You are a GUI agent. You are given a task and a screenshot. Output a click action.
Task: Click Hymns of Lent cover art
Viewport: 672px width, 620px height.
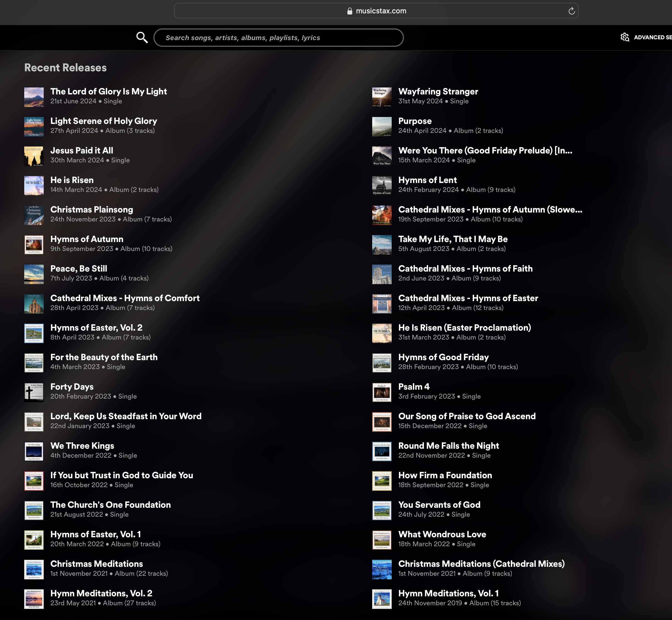382,185
